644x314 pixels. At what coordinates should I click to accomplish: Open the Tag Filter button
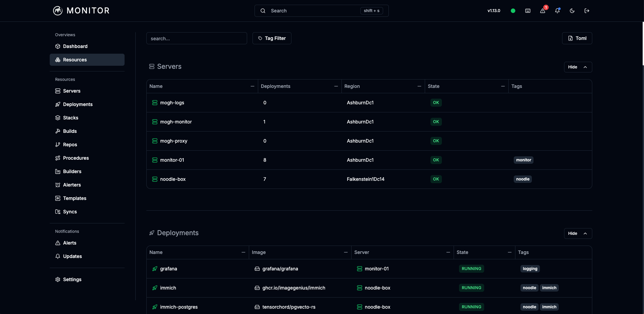(272, 38)
